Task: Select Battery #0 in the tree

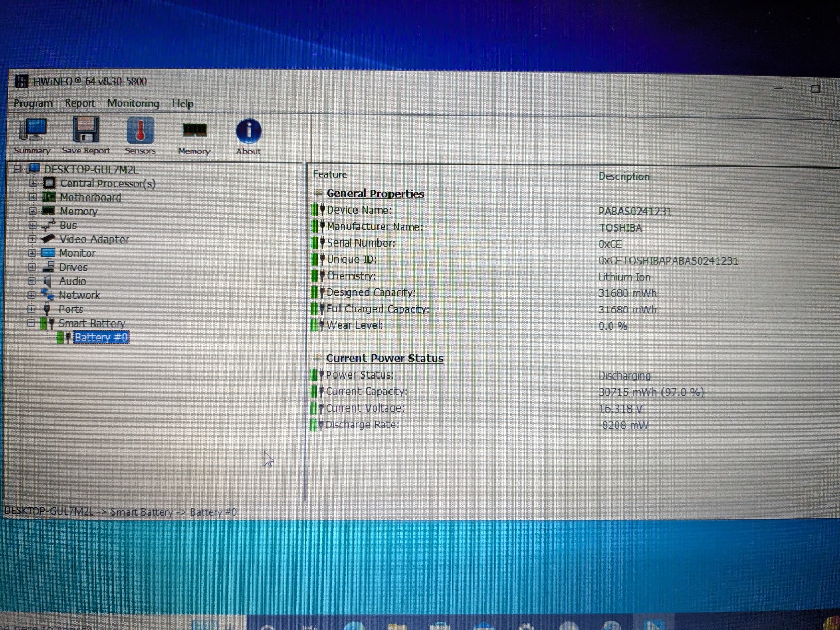Action: [101, 337]
